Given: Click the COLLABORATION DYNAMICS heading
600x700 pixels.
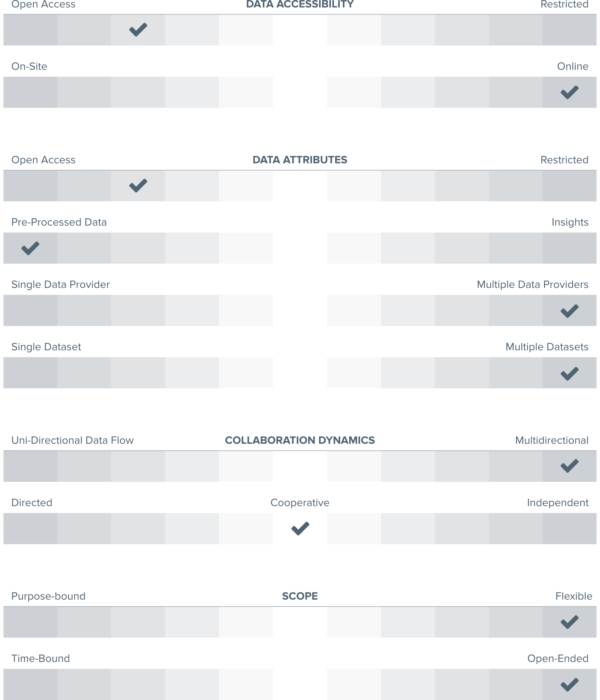Looking at the screenshot, I should coord(300,440).
